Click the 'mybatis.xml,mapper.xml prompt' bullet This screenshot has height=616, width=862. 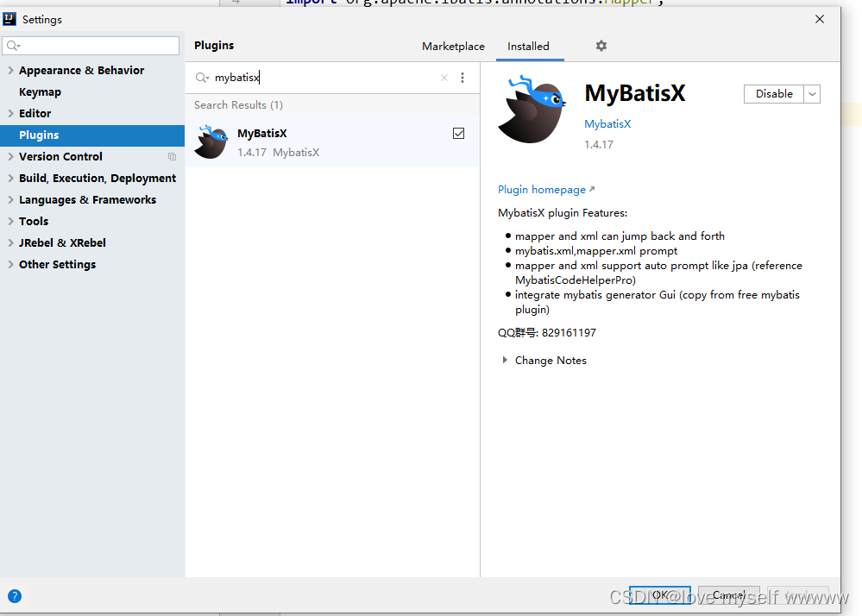point(596,251)
